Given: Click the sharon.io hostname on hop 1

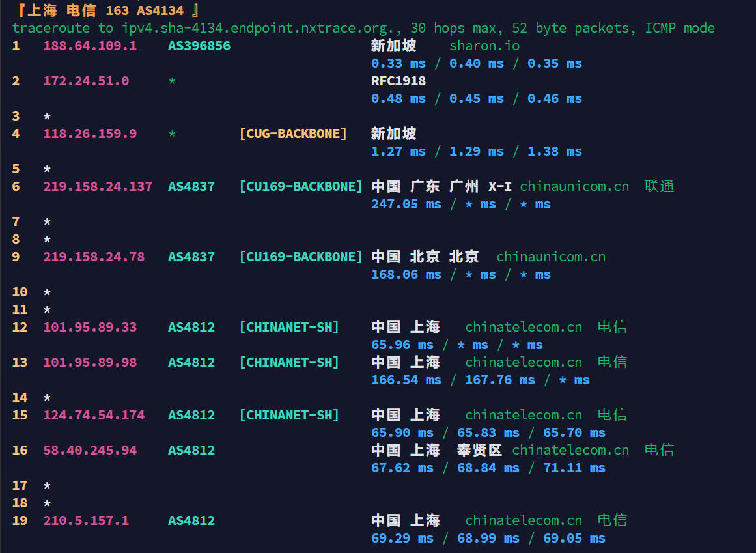Looking at the screenshot, I should 484,46.
